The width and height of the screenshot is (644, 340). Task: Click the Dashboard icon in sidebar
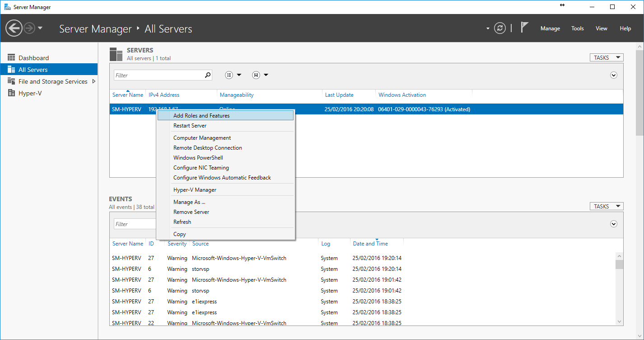[x=11, y=58]
